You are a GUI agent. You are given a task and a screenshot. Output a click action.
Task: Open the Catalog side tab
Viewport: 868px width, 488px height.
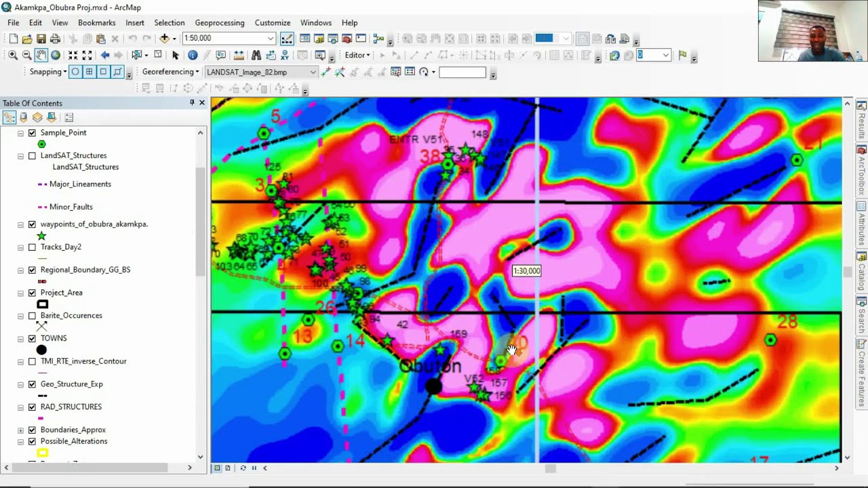[862, 271]
